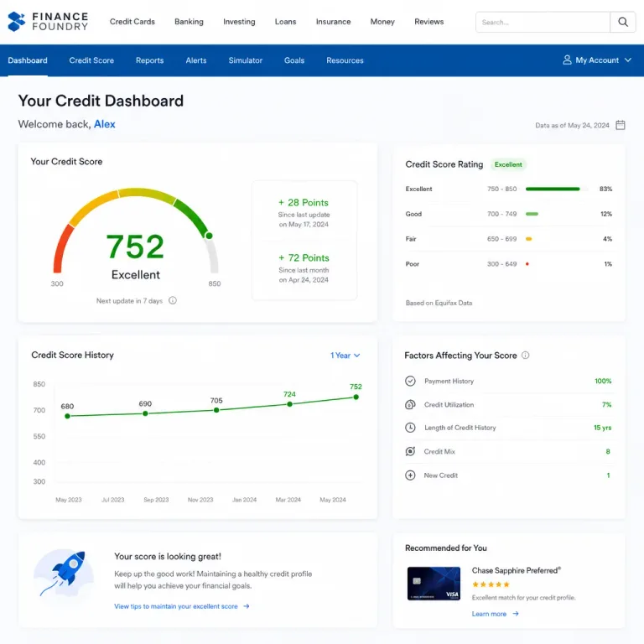This screenshot has height=644, width=644.
Task: Select the Goals tab
Action: (294, 60)
